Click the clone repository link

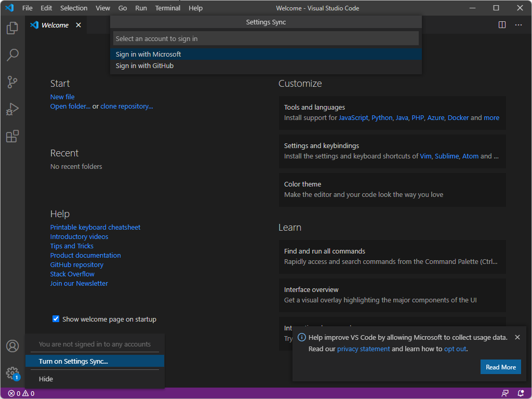(x=127, y=106)
